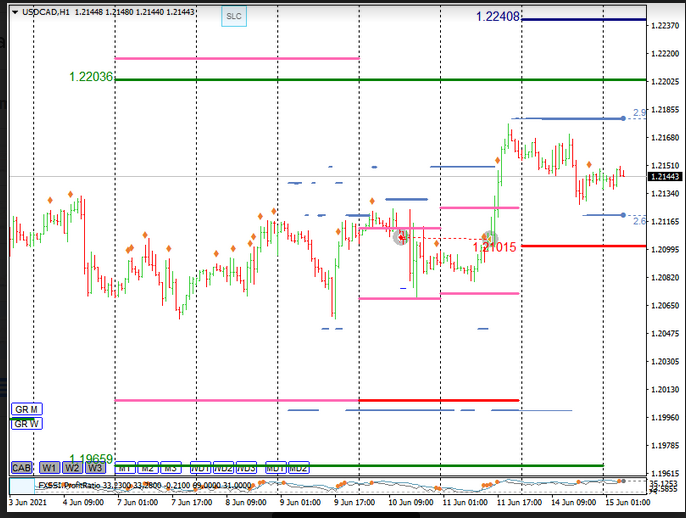686x518 pixels.
Task: Select the ND3 button
Action: pos(246,468)
